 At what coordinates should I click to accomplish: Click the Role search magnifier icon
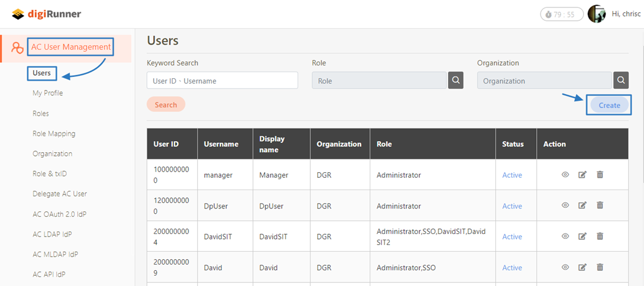(455, 80)
